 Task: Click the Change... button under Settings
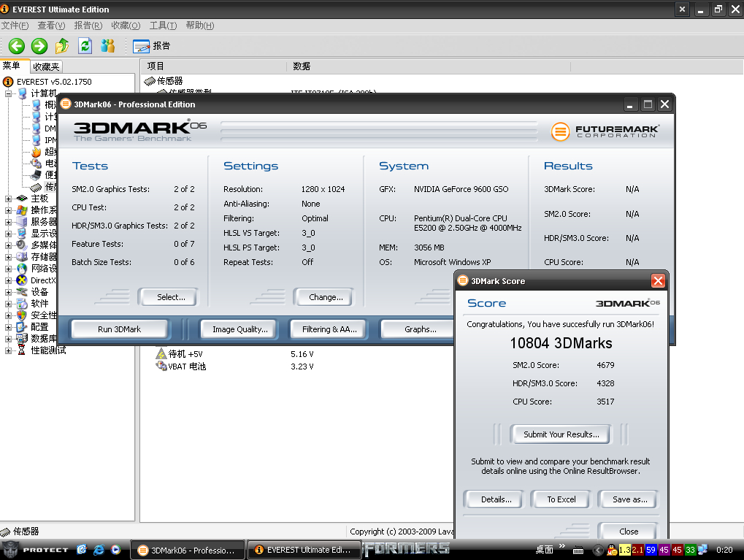[x=323, y=297]
